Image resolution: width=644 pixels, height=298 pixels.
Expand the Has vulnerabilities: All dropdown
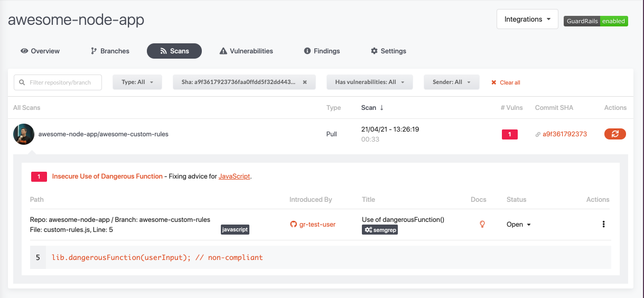[x=370, y=82]
